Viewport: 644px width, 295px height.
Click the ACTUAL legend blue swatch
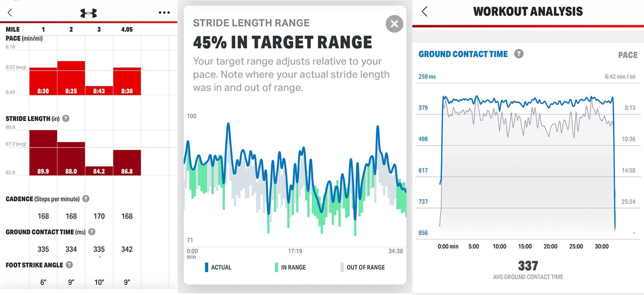206,267
